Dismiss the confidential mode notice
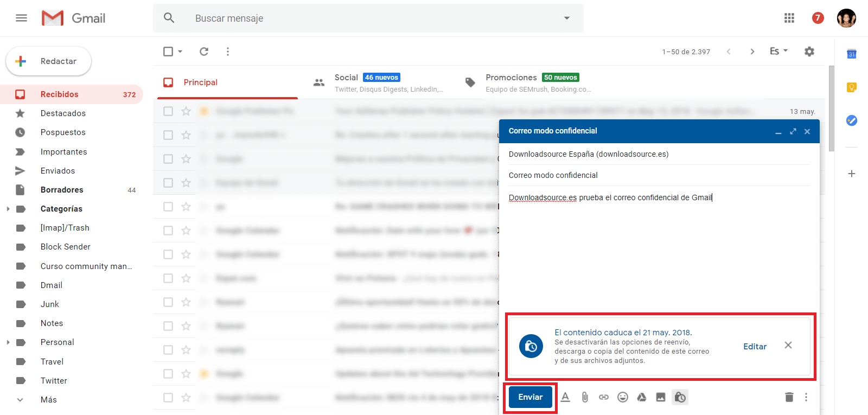Screen dimensions: 868x415 click(x=788, y=345)
